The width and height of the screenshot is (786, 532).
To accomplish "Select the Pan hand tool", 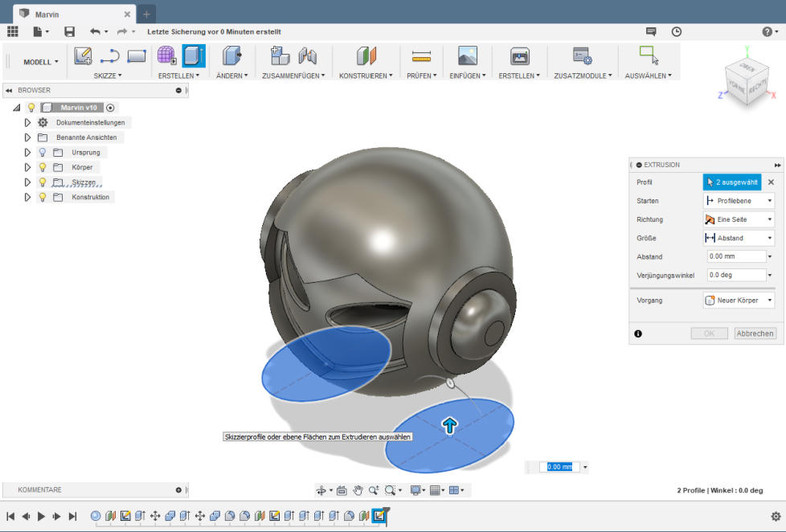I will 358,490.
